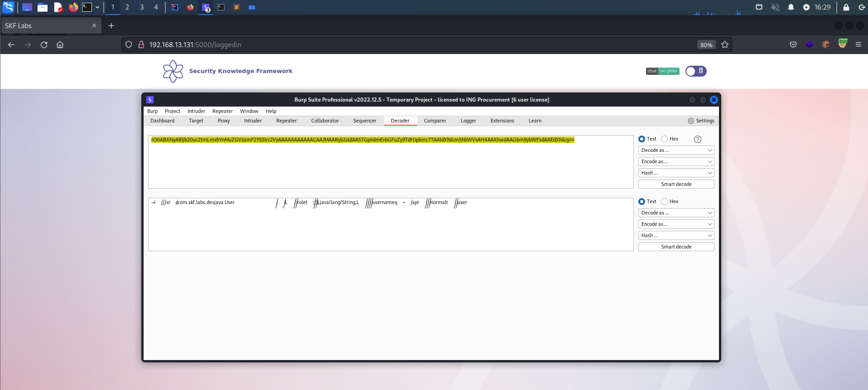The width and height of the screenshot is (868, 390).
Task: Close the SKF Labs browser tab
Action: 94,25
